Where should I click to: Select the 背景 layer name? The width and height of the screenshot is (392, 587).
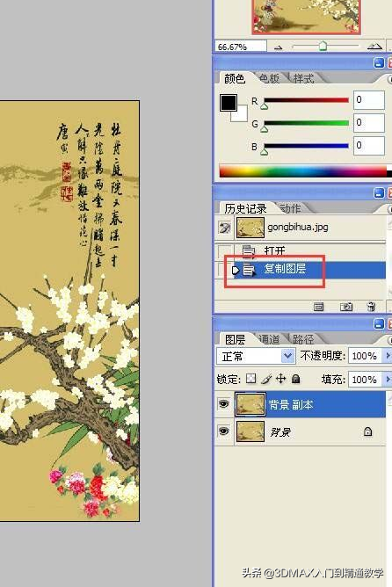point(280,432)
